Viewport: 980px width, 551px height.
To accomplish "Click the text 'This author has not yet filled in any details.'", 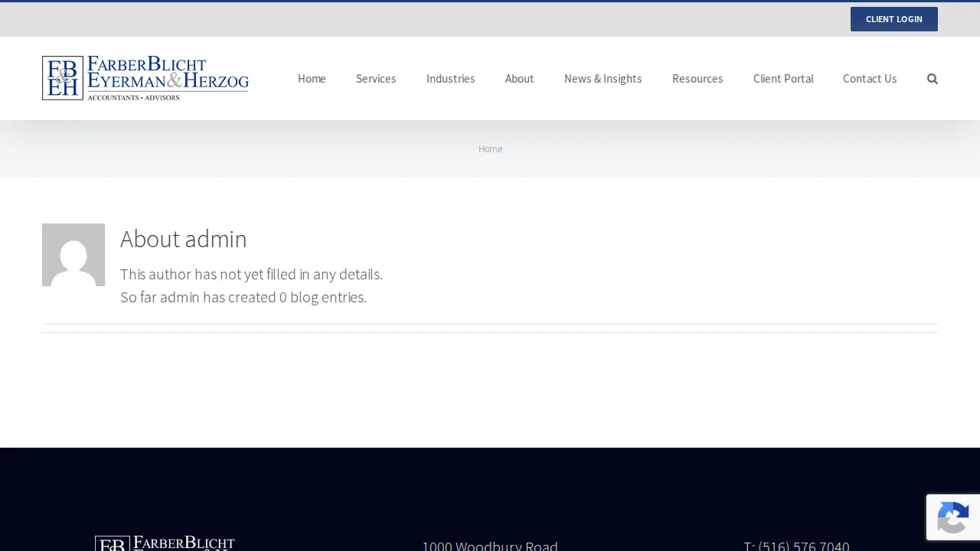I will click(251, 274).
